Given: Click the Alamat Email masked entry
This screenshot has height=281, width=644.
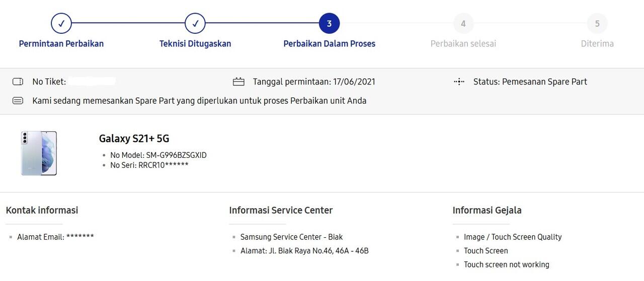Looking at the screenshot, I should [x=55, y=237].
